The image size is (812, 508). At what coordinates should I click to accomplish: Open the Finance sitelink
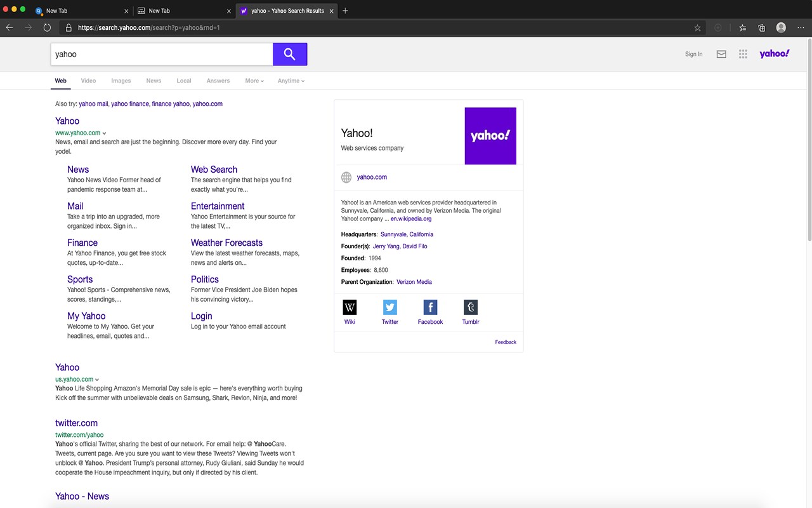click(x=82, y=243)
